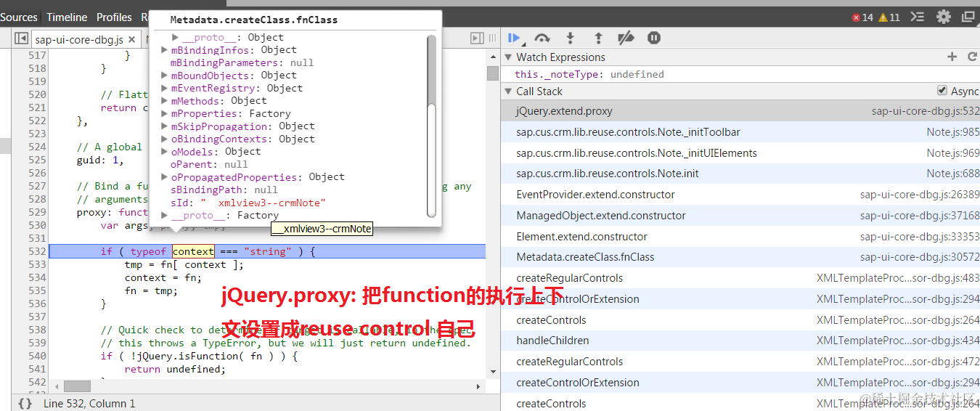The image size is (980, 411).
Task: Change DevTools dock side
Action: click(x=968, y=17)
